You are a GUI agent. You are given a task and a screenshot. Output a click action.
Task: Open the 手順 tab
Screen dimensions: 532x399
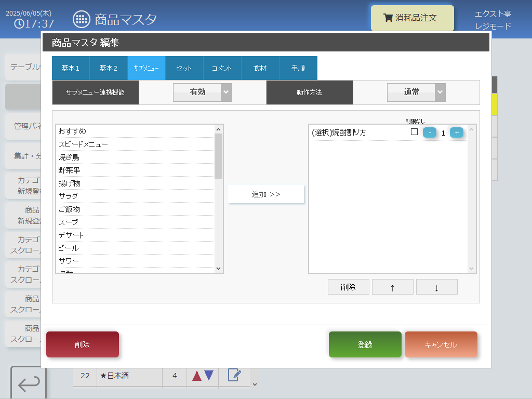pos(298,68)
